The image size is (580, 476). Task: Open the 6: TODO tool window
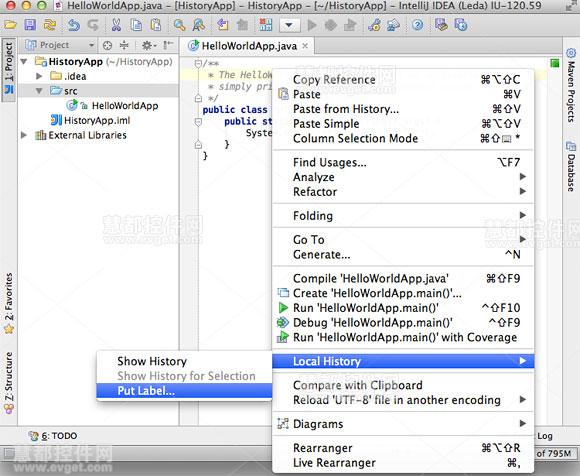point(53,436)
